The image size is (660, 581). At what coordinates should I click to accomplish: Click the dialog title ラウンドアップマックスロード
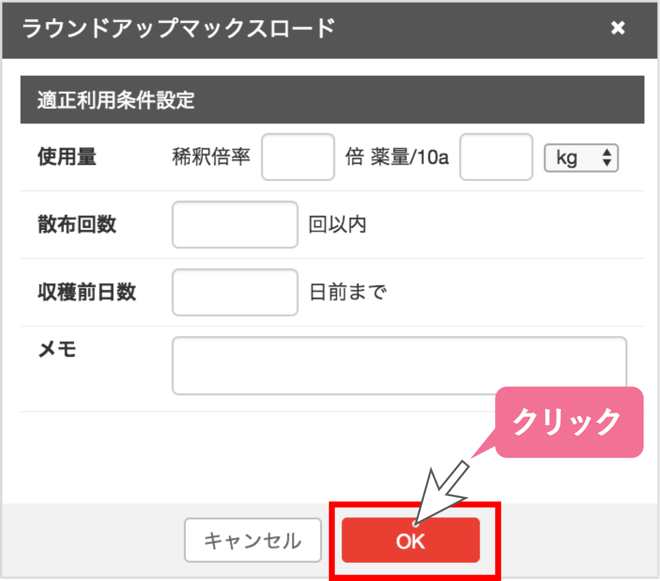click(x=178, y=28)
